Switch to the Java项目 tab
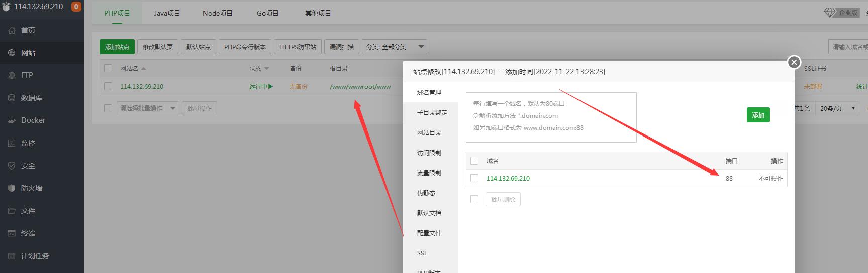 tap(167, 13)
